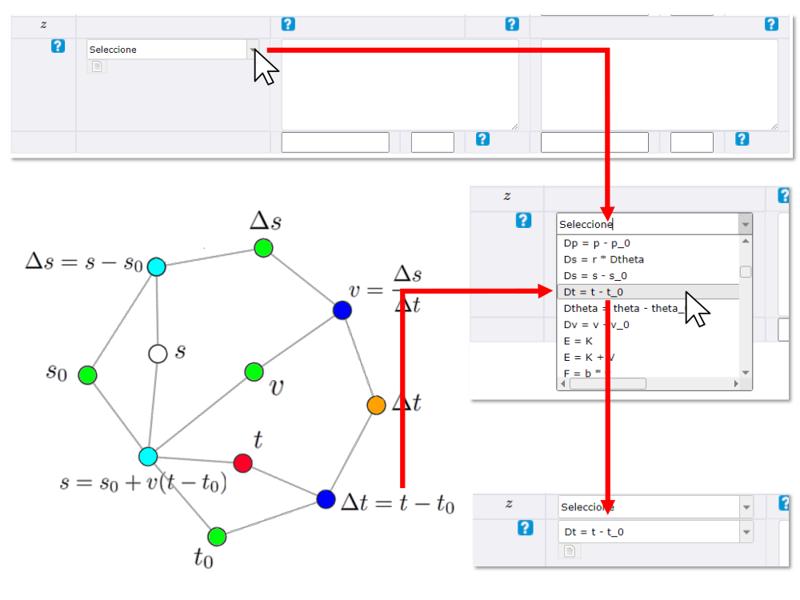Click the green graph node labeled v

pyautogui.click(x=254, y=372)
